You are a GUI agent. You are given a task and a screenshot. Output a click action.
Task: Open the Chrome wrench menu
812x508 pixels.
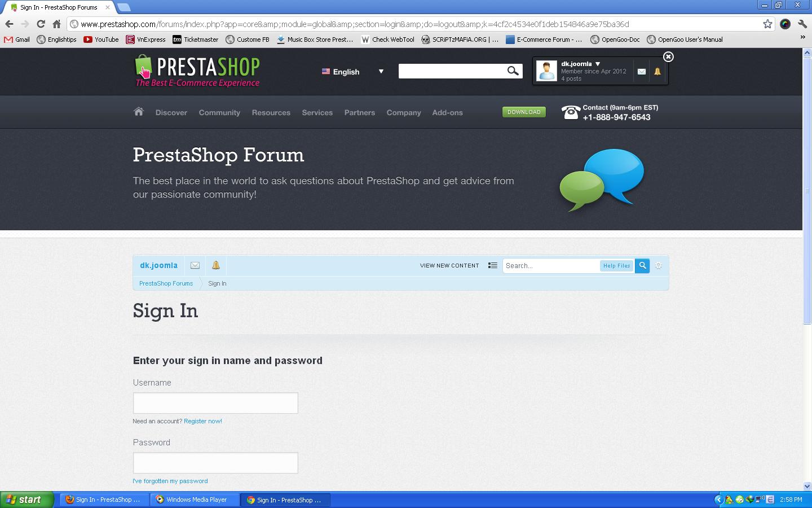(802, 24)
